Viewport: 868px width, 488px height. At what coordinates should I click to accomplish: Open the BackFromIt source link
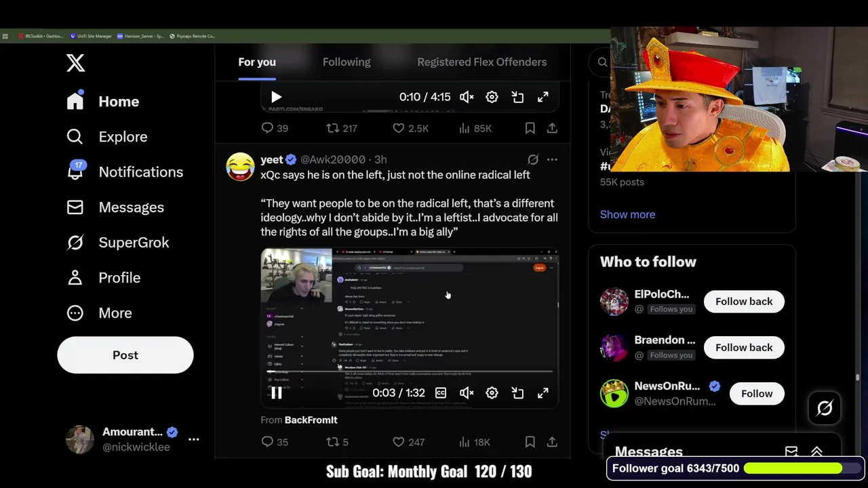[x=311, y=420]
